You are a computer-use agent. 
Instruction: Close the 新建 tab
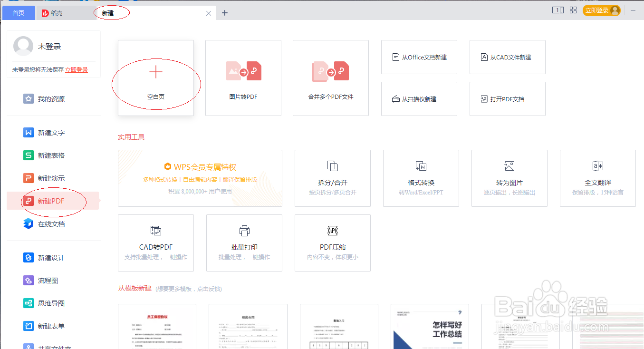click(x=209, y=13)
